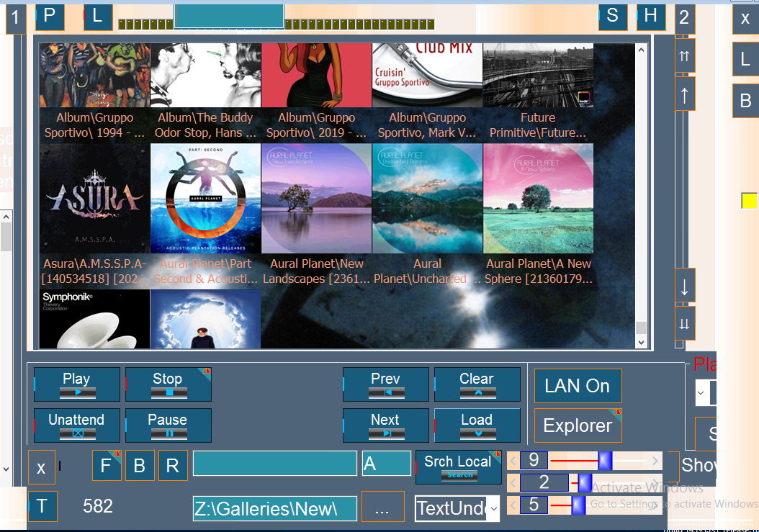Select the Gruppo Sportivo 1994 album cover
Image resolution: width=759 pixels, height=532 pixels.
pyautogui.click(x=94, y=75)
